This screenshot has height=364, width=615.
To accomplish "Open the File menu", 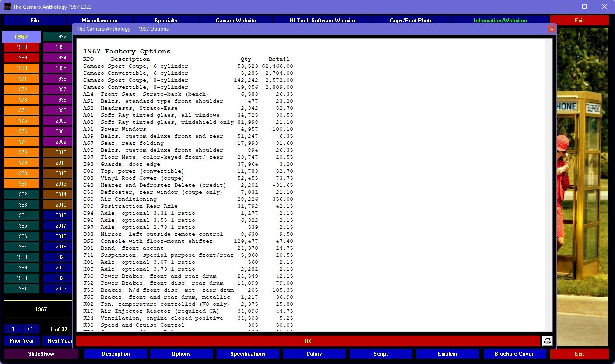I will 35,21.
